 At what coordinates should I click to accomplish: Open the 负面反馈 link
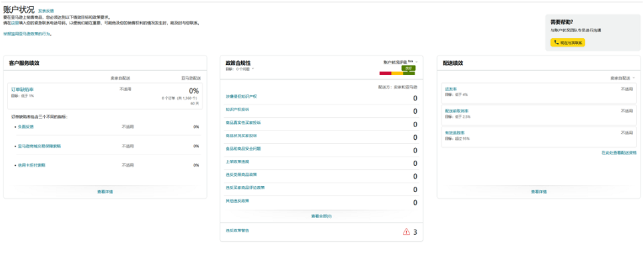(x=25, y=126)
